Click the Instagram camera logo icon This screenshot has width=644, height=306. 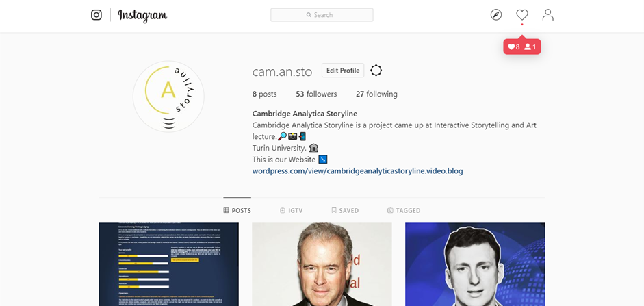click(96, 15)
